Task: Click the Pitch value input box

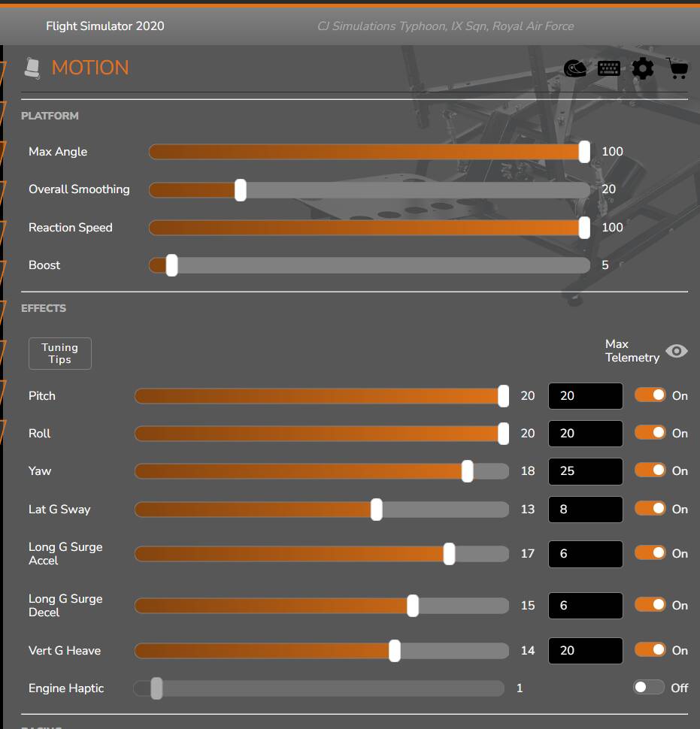Action: tap(585, 395)
